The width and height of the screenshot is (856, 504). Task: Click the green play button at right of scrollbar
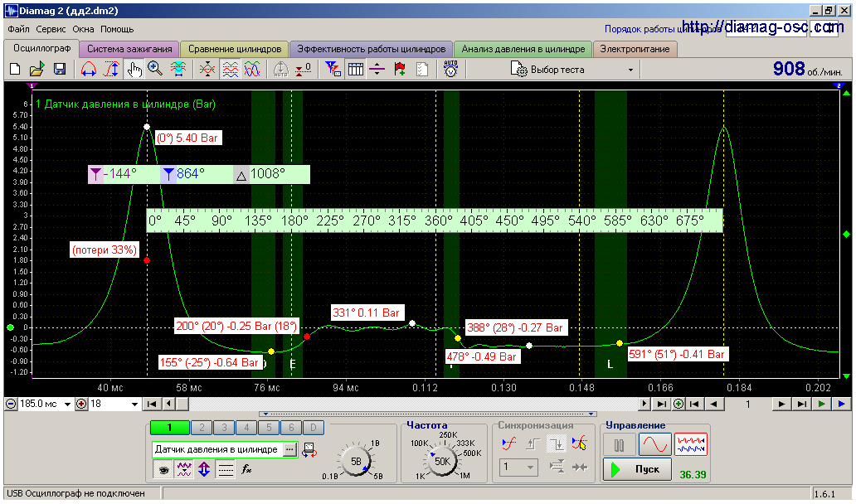click(822, 405)
